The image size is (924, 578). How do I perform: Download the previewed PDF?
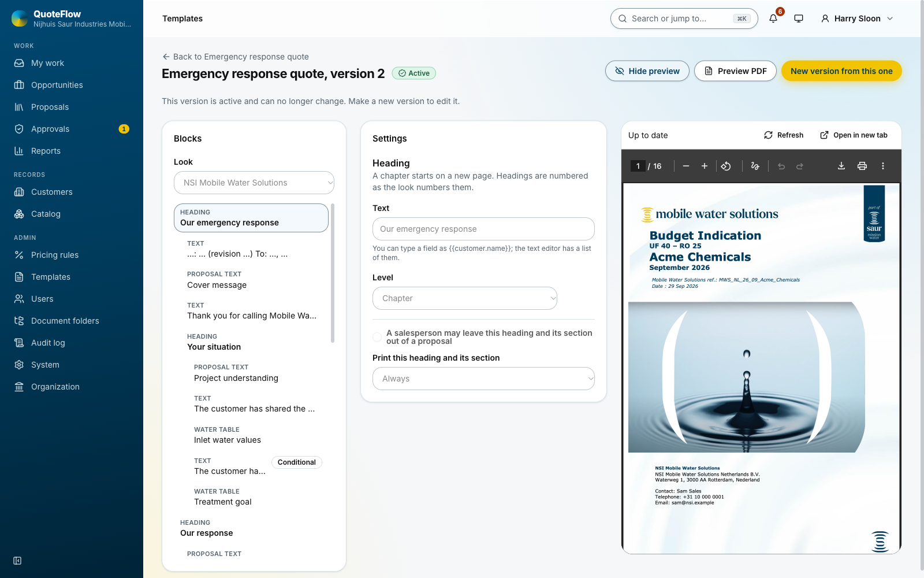pyautogui.click(x=841, y=166)
